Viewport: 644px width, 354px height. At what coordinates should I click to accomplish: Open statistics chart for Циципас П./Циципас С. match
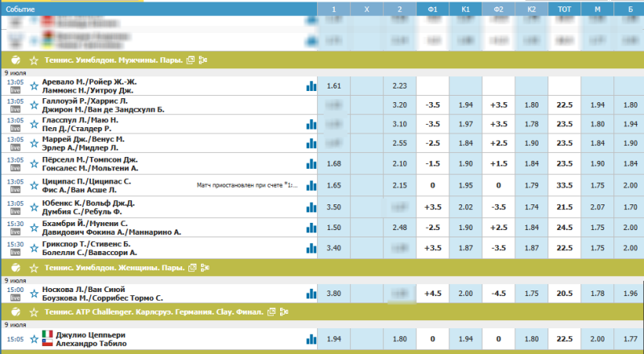(311, 185)
